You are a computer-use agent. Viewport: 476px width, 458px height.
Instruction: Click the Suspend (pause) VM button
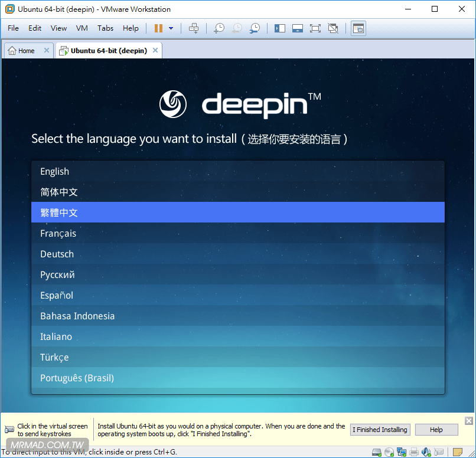(158, 28)
